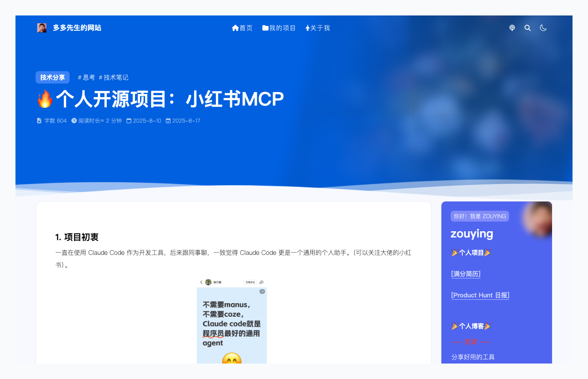Image resolution: width=588 pixels, height=379 pixels.
Task: Click the fire emoji before the title
Action: [x=45, y=99]
